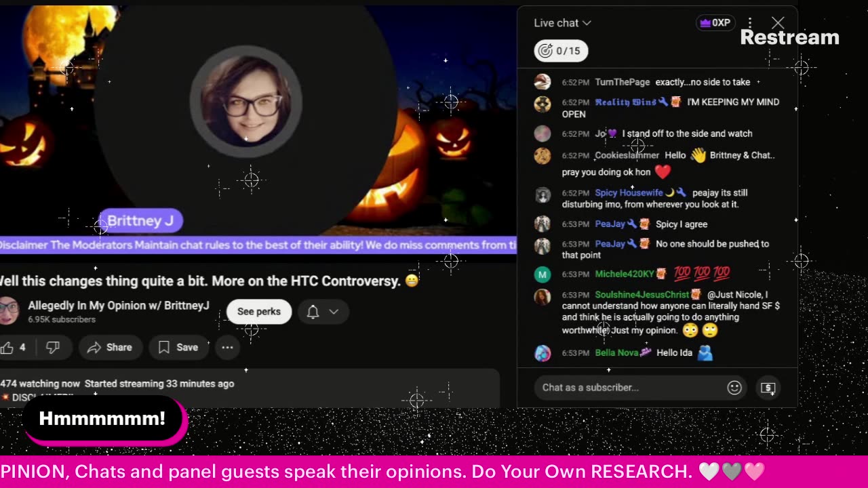This screenshot has height=488, width=868.
Task: Toggle the notification bell for the channel
Action: coord(313,312)
